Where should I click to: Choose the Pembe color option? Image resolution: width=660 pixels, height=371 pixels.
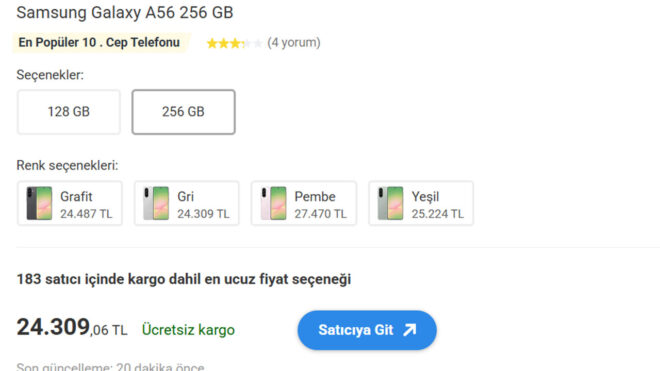click(304, 203)
